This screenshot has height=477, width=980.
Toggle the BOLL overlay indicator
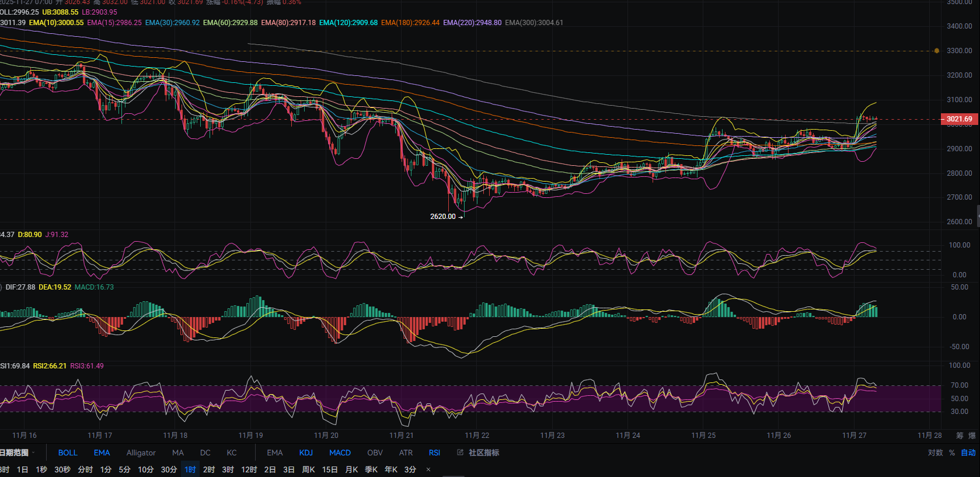68,452
